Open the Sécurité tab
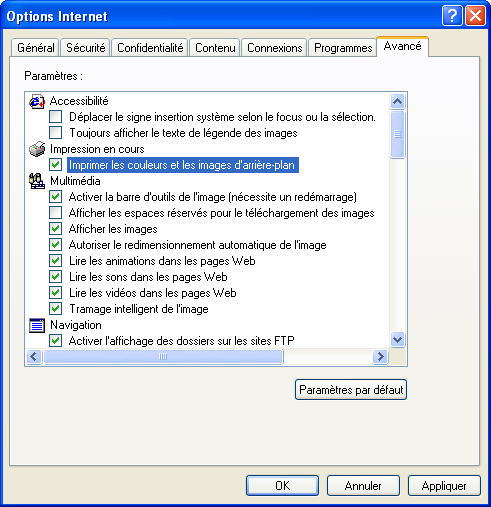Viewport: 491px width, 507px height. pyautogui.click(x=86, y=48)
